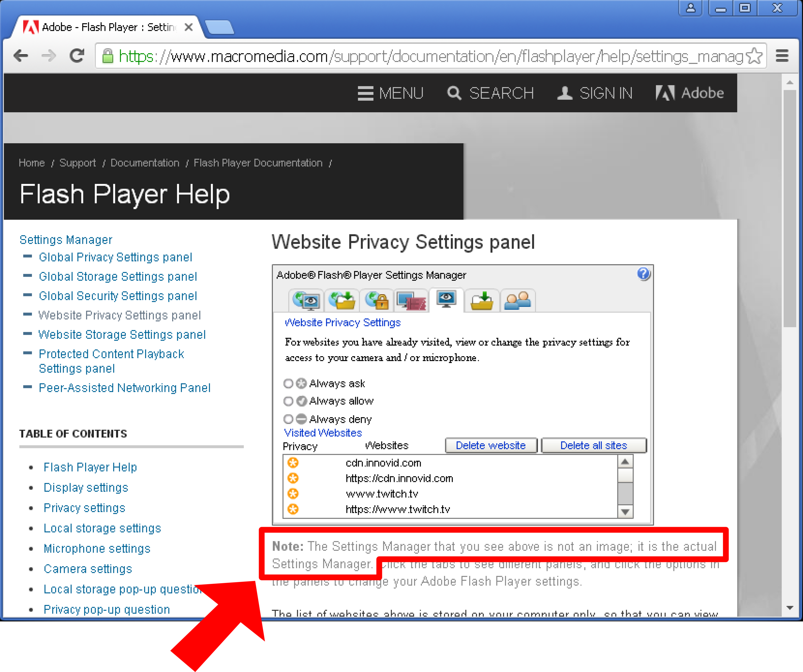This screenshot has width=803, height=672.
Task: Open a new browser tab
Action: pyautogui.click(x=219, y=28)
